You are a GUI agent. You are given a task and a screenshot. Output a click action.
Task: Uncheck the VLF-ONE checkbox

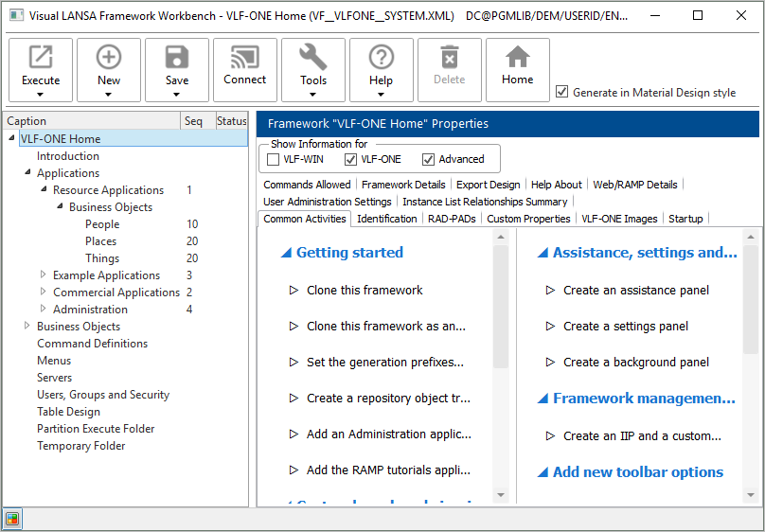[x=350, y=159]
